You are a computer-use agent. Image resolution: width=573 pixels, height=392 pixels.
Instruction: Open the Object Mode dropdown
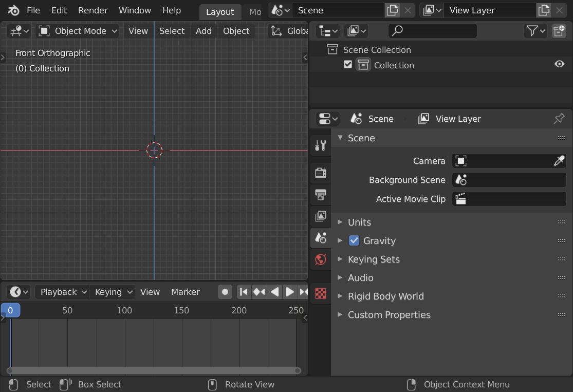pyautogui.click(x=77, y=31)
